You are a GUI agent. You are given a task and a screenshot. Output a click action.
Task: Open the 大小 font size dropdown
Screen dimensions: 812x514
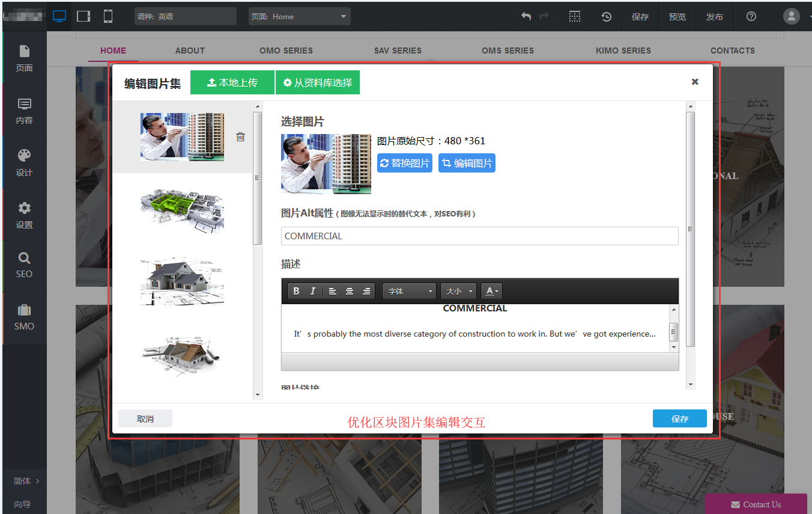(459, 291)
